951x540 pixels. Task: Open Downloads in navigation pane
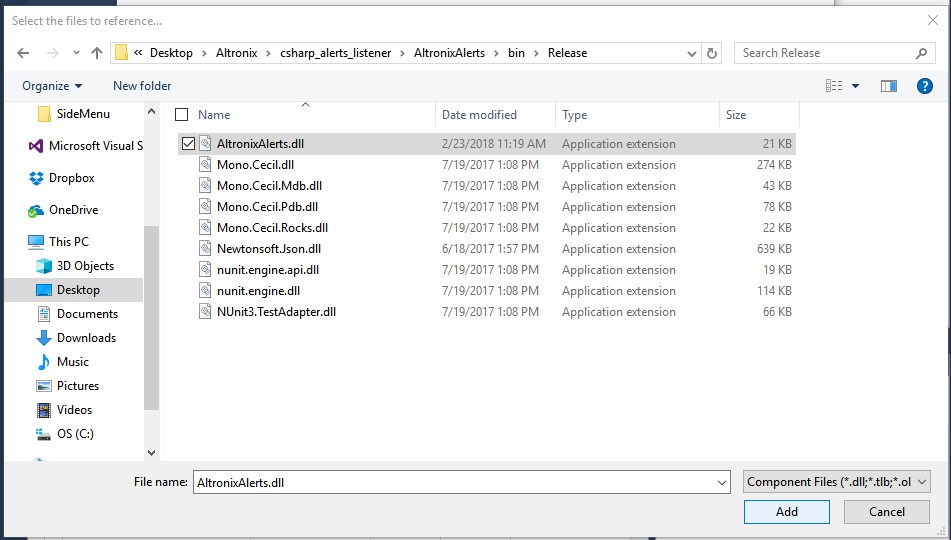pos(76,338)
